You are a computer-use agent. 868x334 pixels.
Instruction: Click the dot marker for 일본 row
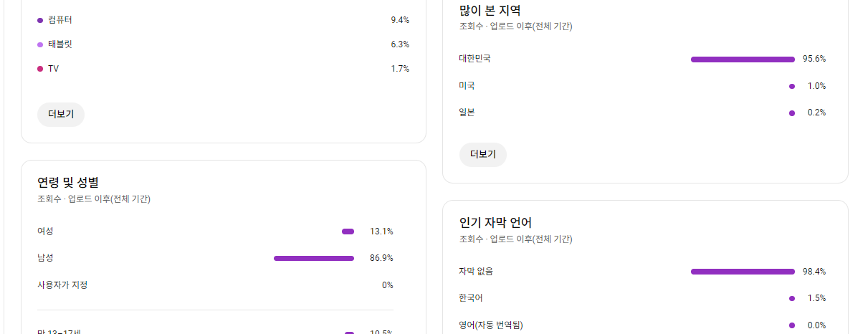(x=792, y=113)
